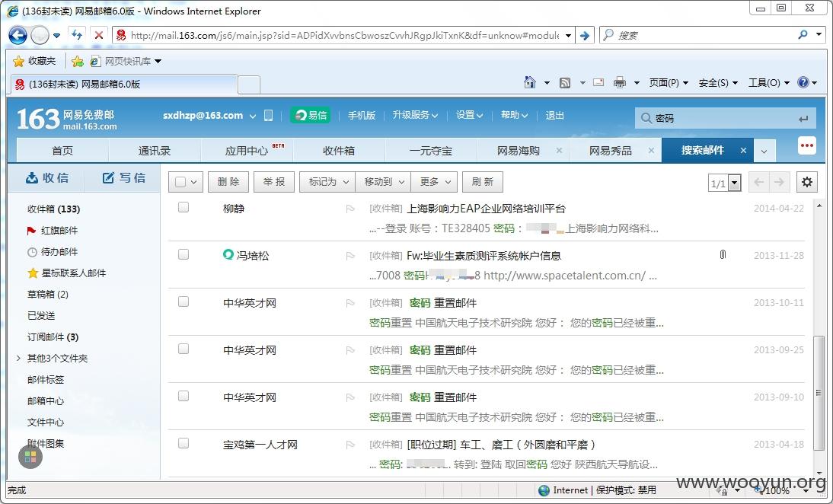Screen dimensions: 833x504
Task: Open tab overflow chevron after 搜索邮件
Action: [x=764, y=151]
